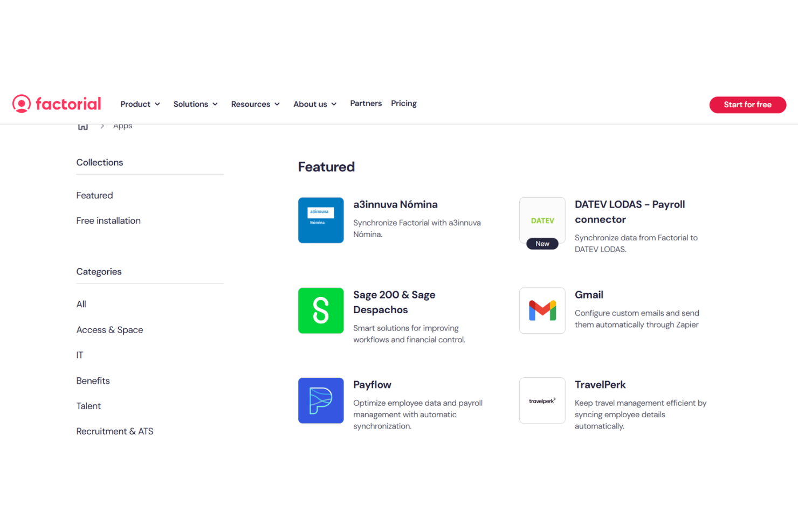Click the Featured section heading
This screenshot has height=532, width=798.
point(326,167)
